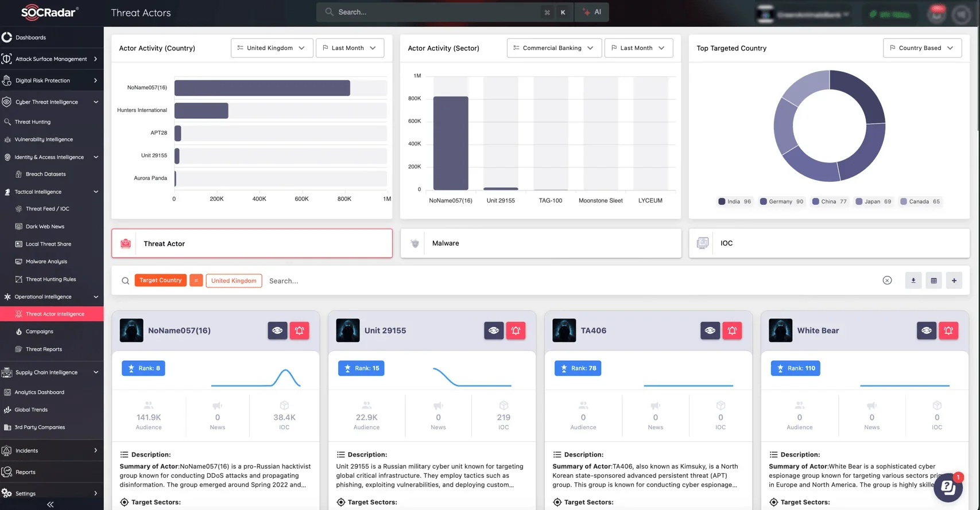Viewport: 980px width, 510px height.
Task: Open the Commercial Banking sector dropdown
Action: (553, 48)
